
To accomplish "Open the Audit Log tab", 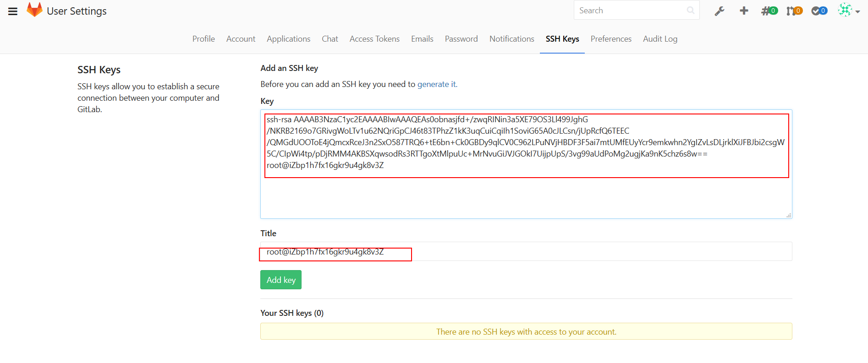I will 660,39.
